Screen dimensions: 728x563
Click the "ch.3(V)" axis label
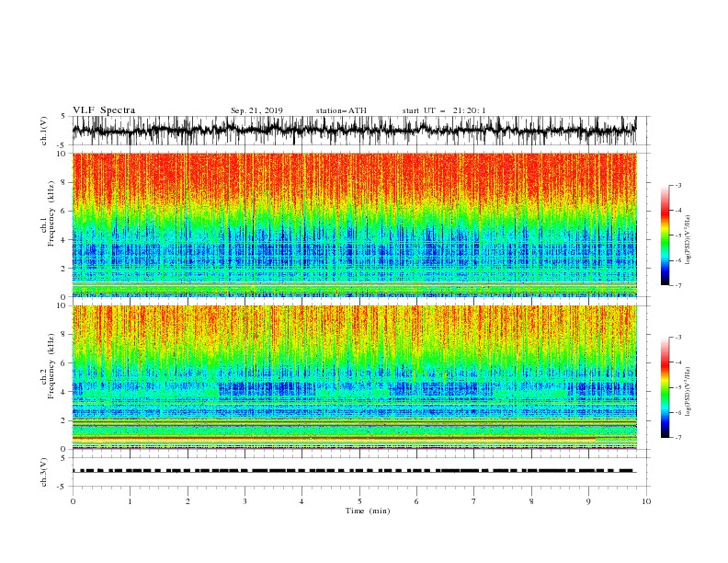pyautogui.click(x=44, y=472)
